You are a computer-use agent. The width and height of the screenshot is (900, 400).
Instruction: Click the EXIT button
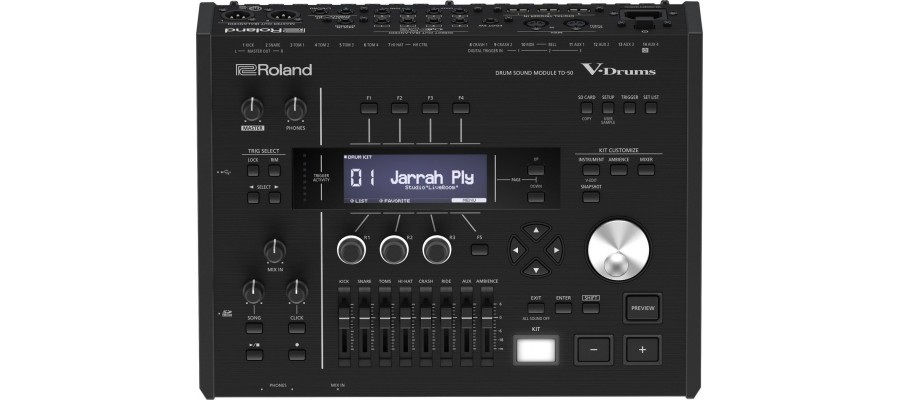536,308
